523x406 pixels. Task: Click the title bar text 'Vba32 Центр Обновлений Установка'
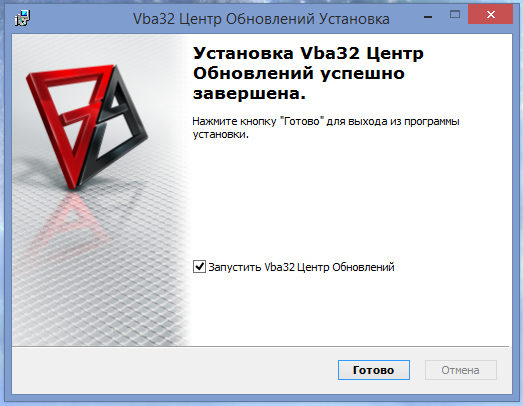pos(261,19)
